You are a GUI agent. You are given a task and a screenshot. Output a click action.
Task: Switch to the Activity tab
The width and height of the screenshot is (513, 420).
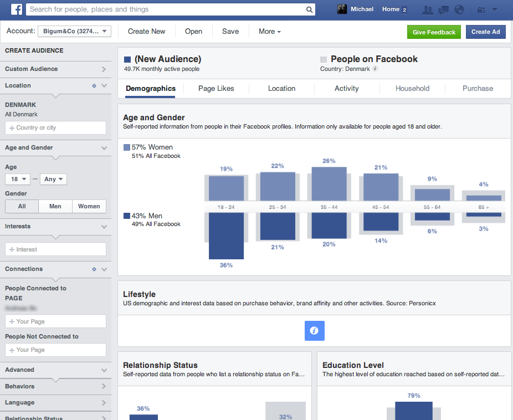(346, 89)
